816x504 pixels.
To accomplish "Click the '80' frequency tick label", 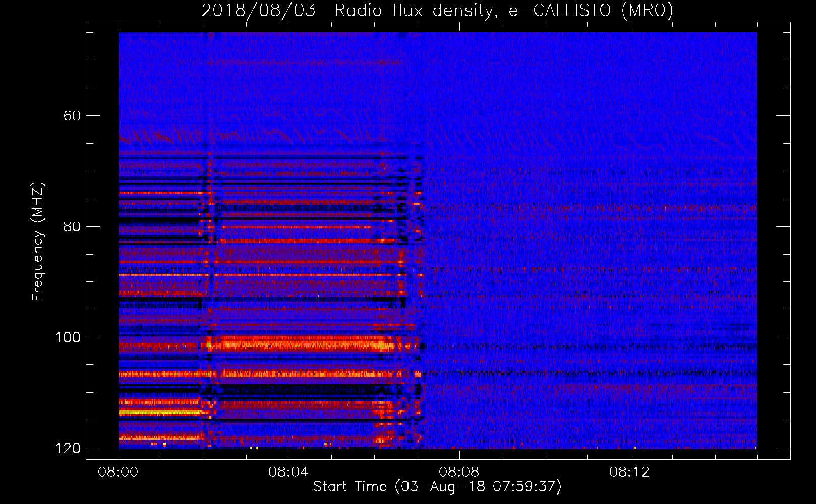I will pos(72,226).
